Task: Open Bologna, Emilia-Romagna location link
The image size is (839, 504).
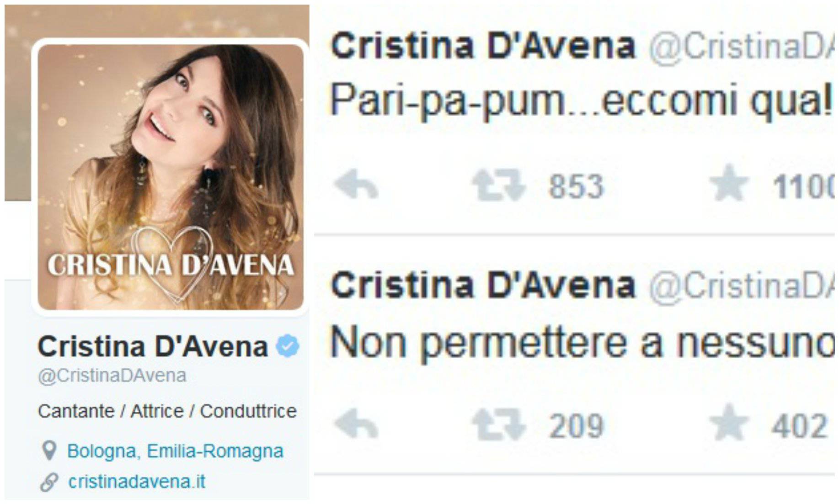Action: [x=175, y=451]
